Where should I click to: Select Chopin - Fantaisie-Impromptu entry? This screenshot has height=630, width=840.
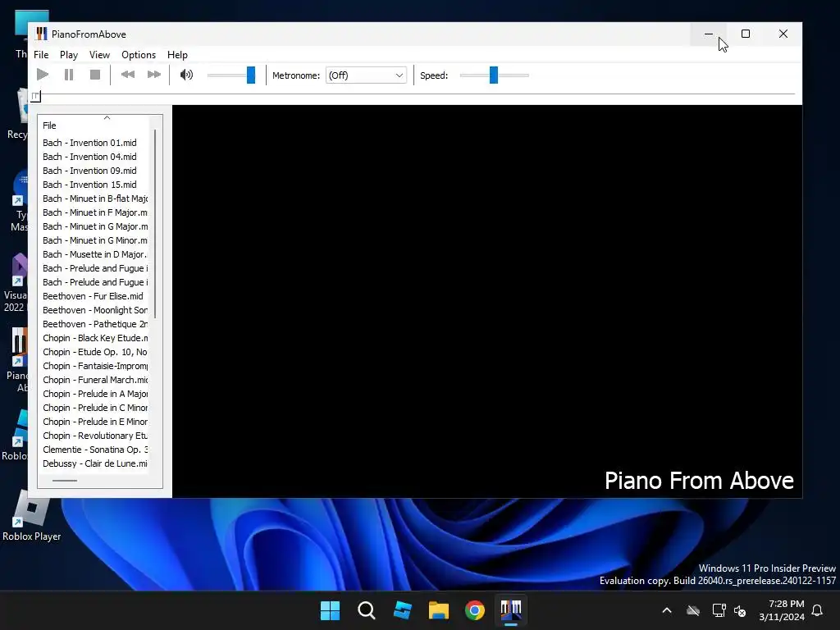(x=94, y=365)
